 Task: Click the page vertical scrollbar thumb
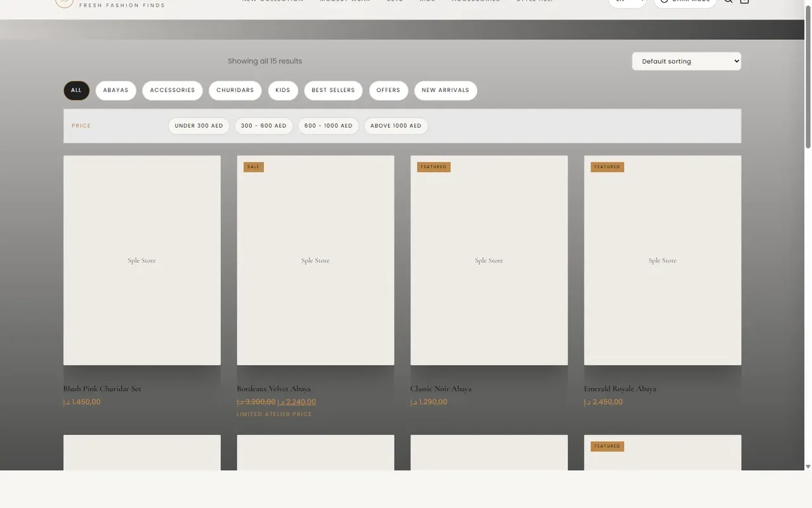808,76
